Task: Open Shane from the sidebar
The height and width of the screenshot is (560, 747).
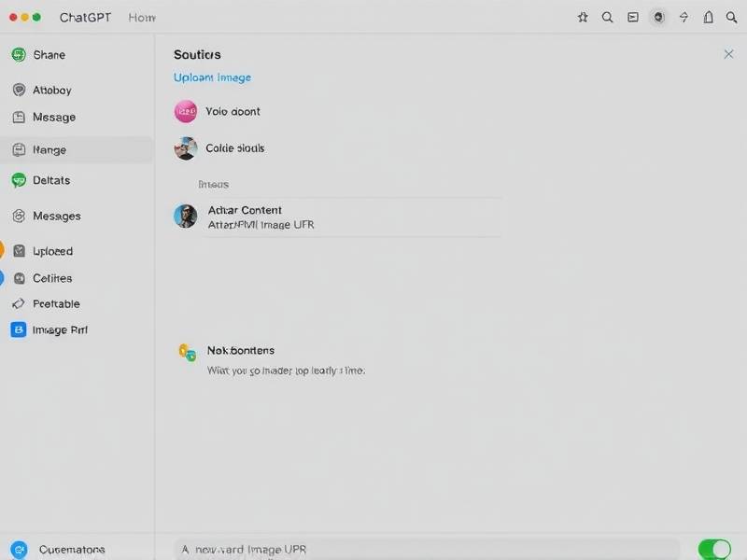Action: point(49,55)
